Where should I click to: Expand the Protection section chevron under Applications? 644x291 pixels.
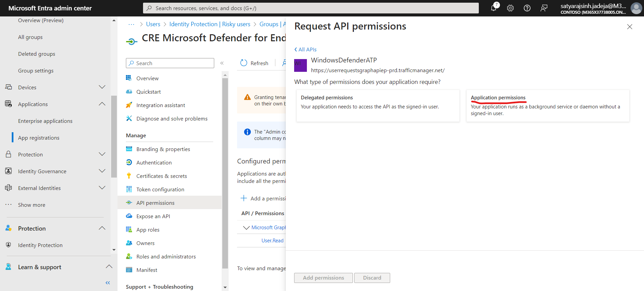(x=102, y=154)
